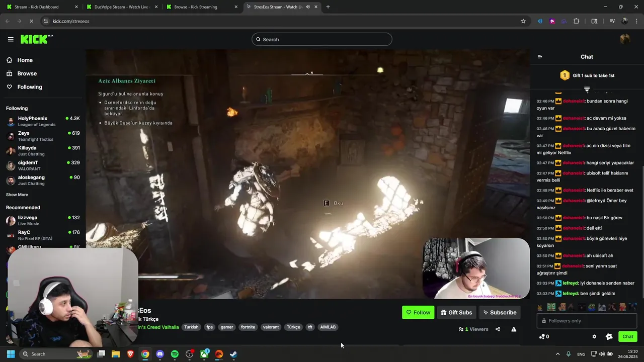Click the Kick search field
This screenshot has height=362, width=644.
(322, 39)
